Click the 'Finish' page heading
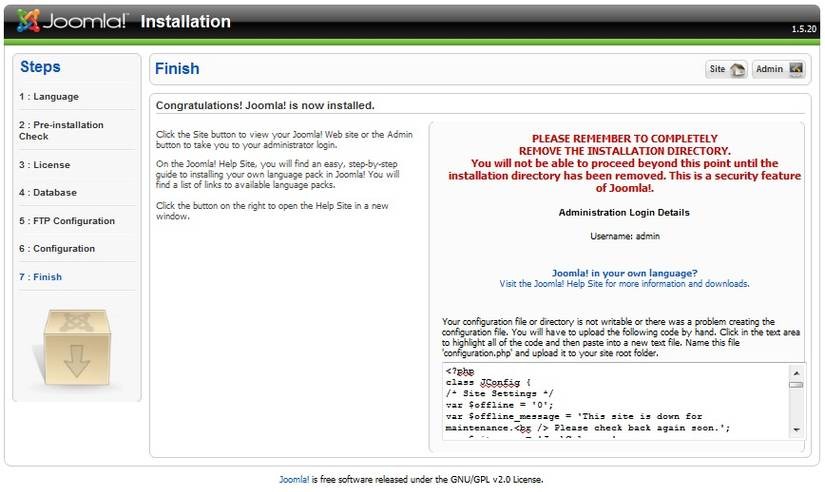 (177, 68)
